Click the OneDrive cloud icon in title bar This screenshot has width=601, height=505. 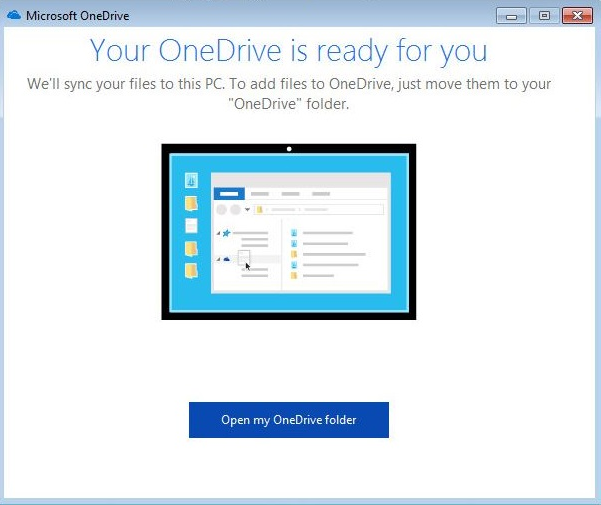pyautogui.click(x=14, y=15)
